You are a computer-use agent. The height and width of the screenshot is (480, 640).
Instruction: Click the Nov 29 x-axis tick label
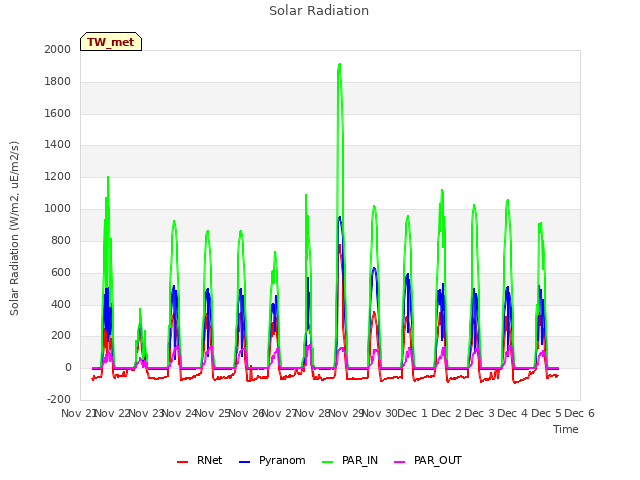pyautogui.click(x=346, y=413)
